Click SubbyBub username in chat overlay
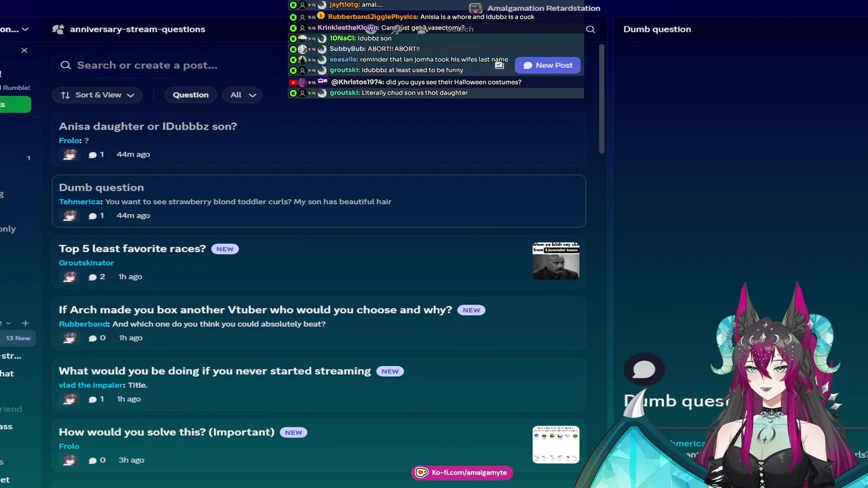 (x=347, y=49)
